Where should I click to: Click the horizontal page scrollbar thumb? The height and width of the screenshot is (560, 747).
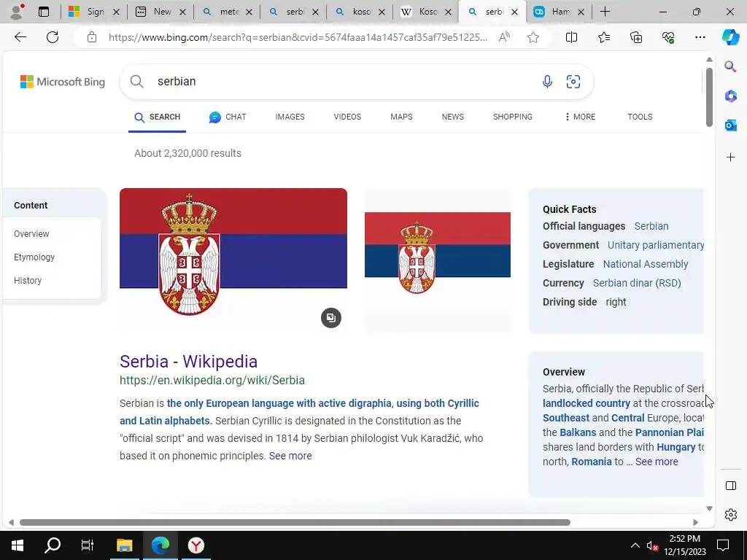295,522
